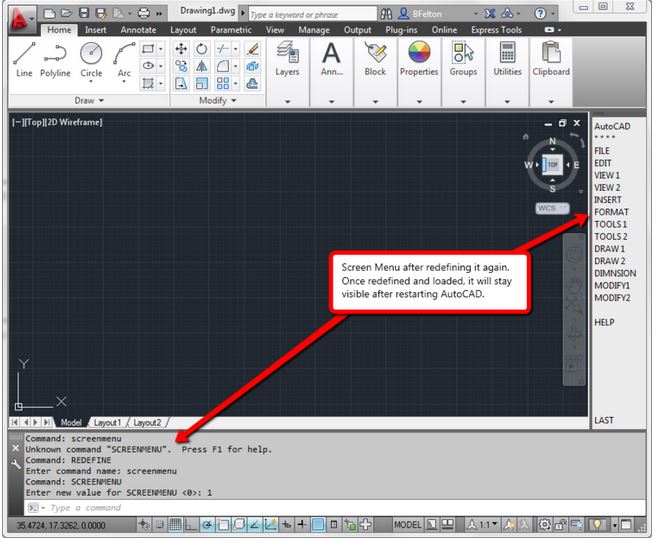Select the Arc tool
656x541 pixels.
coord(124,60)
